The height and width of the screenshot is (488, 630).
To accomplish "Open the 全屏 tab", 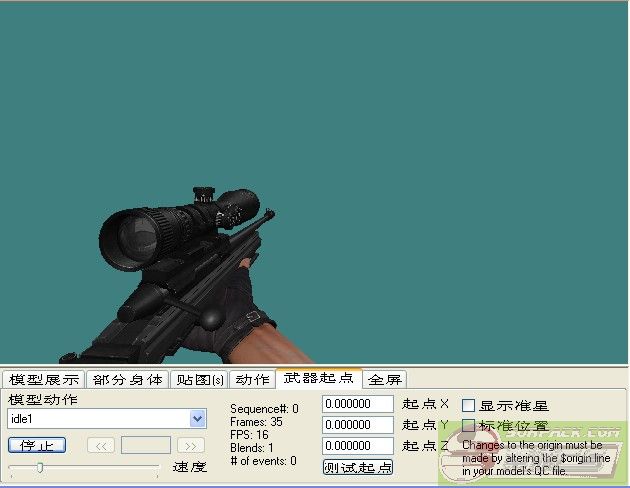I will pos(385,380).
